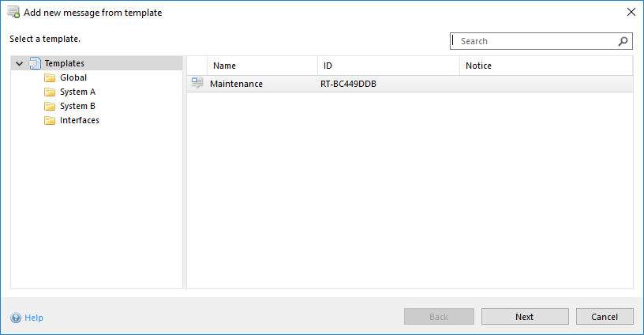Click the Interfaces folder icon

pyautogui.click(x=50, y=120)
